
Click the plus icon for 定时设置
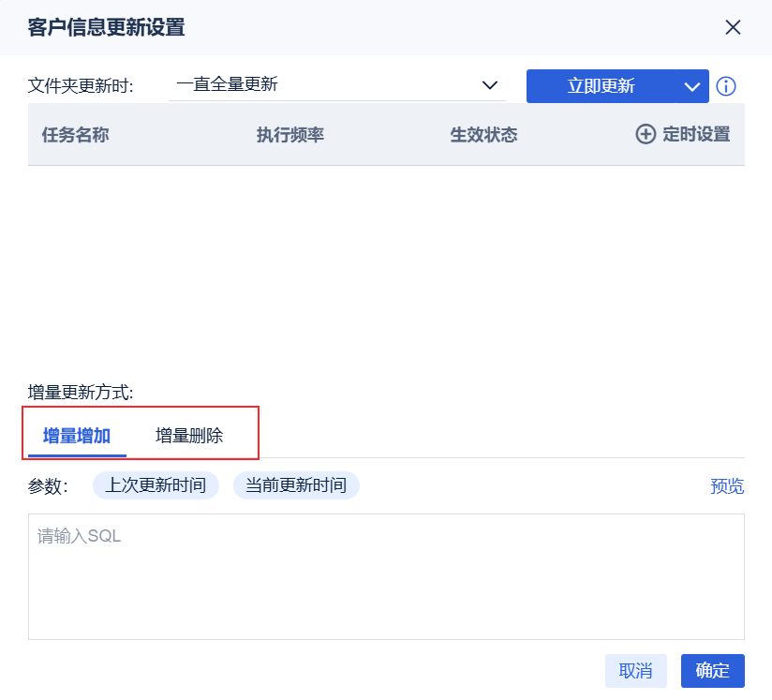point(646,134)
